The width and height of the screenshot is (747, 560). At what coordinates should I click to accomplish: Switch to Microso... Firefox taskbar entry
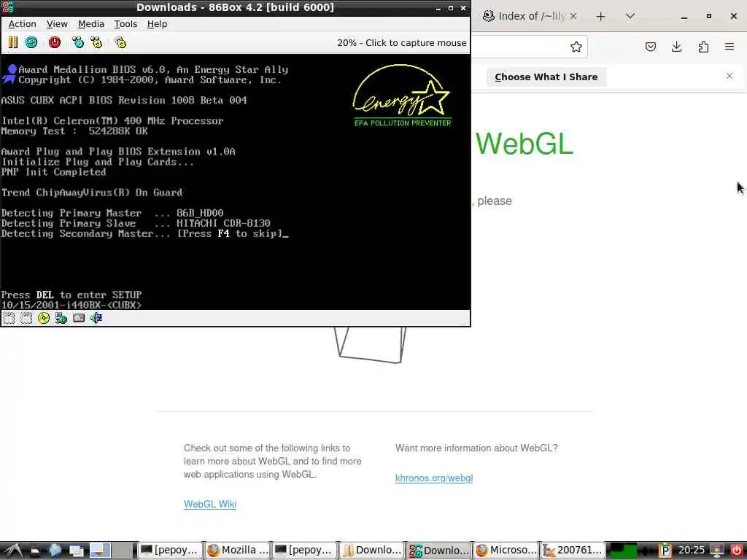click(x=505, y=551)
